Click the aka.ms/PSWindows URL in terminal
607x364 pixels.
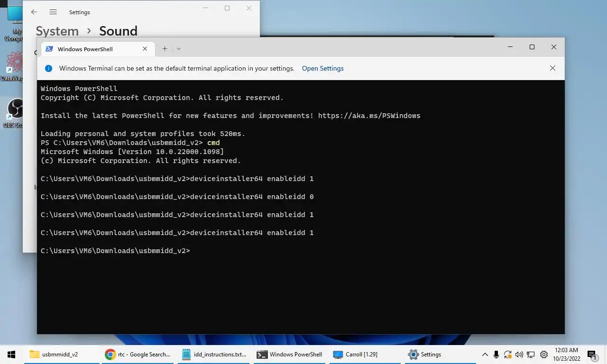(369, 116)
